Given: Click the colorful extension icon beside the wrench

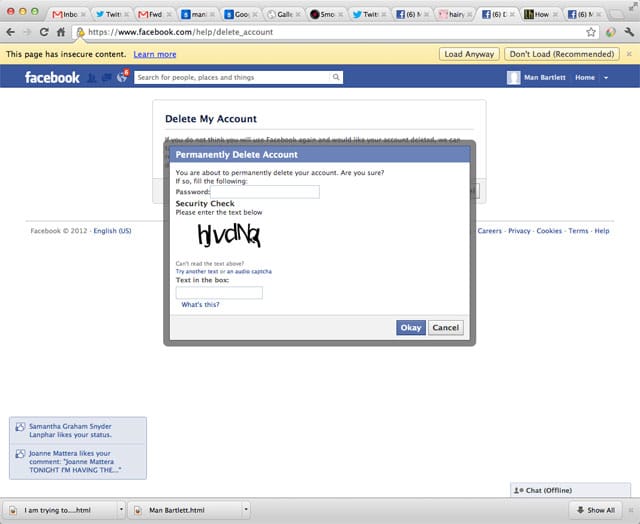Looking at the screenshot, I should (x=611, y=32).
